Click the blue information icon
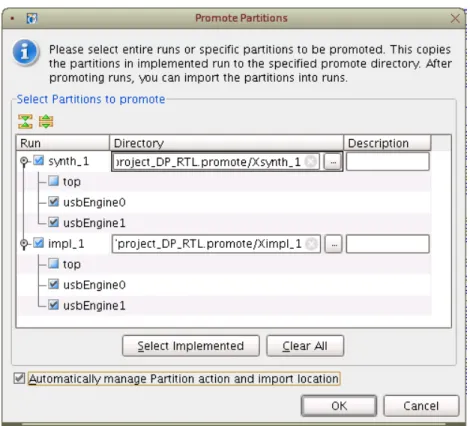The image size is (470, 426). point(25,52)
